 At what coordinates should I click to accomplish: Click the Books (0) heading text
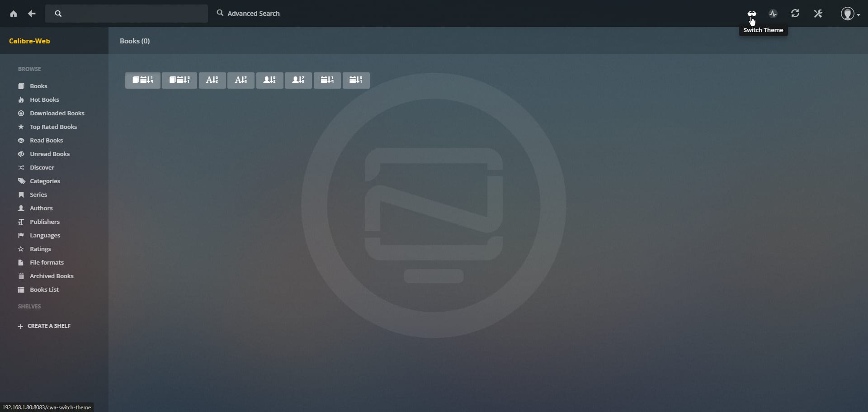(x=135, y=41)
